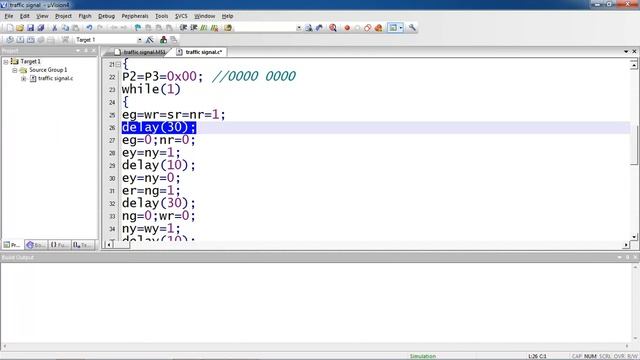Collapse the Target 1 tree node
Image resolution: width=640 pixels, height=360 pixels.
tap(6, 62)
